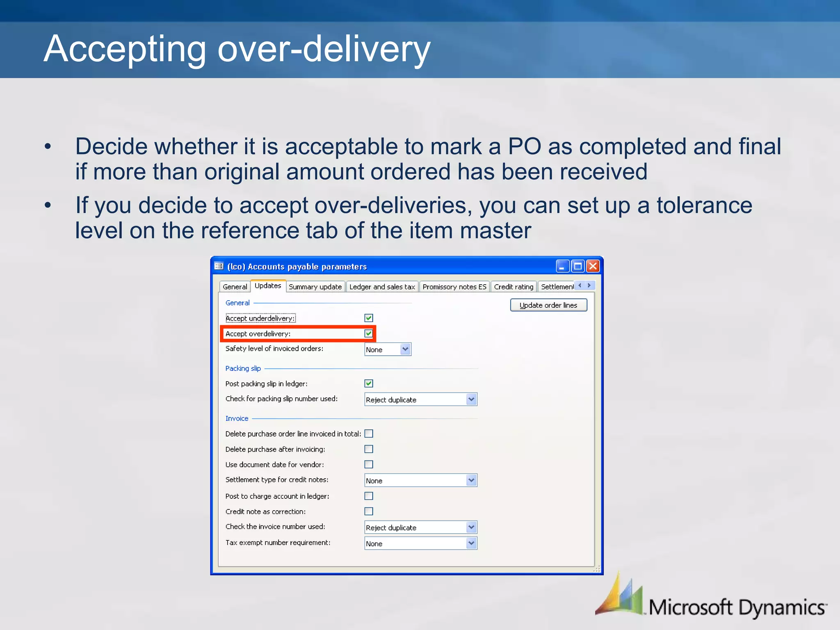Open Settlement type for credit notes dropdown
Screen dimensions: 840x630
(x=471, y=480)
